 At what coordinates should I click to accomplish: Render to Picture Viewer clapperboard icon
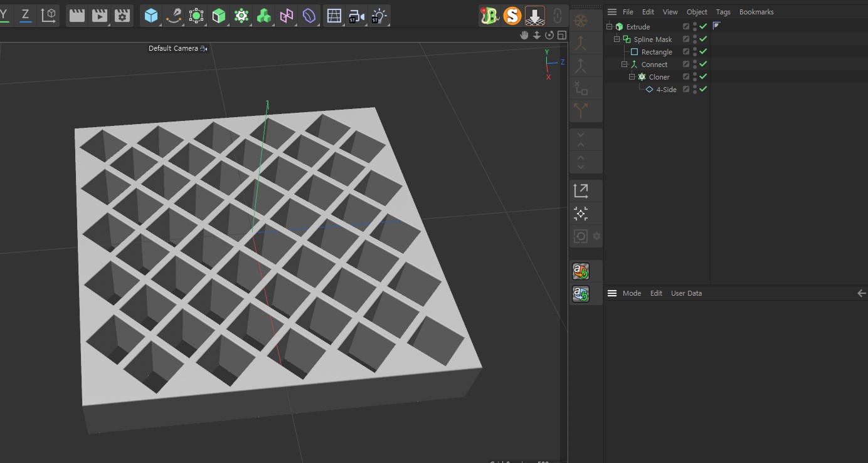point(100,16)
